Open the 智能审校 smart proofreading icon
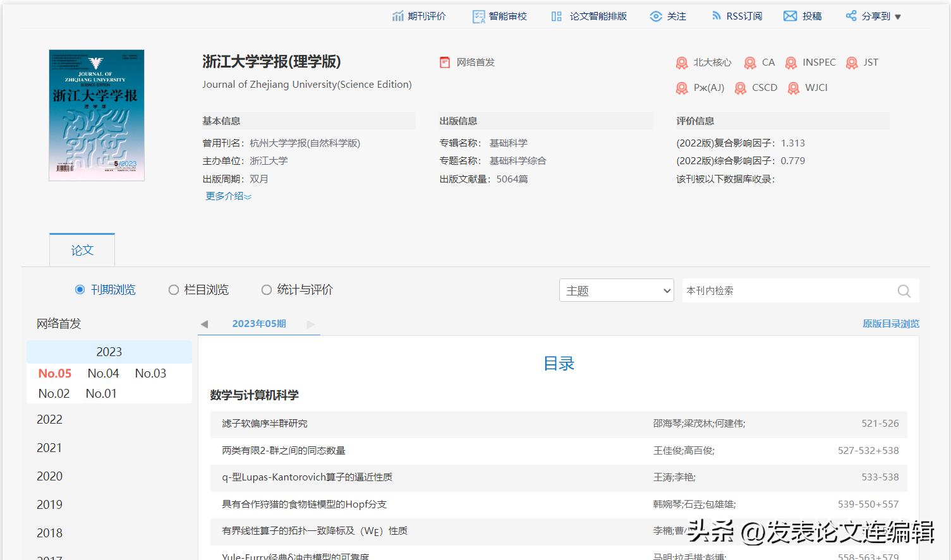Image resolution: width=951 pixels, height=560 pixels. coord(479,16)
